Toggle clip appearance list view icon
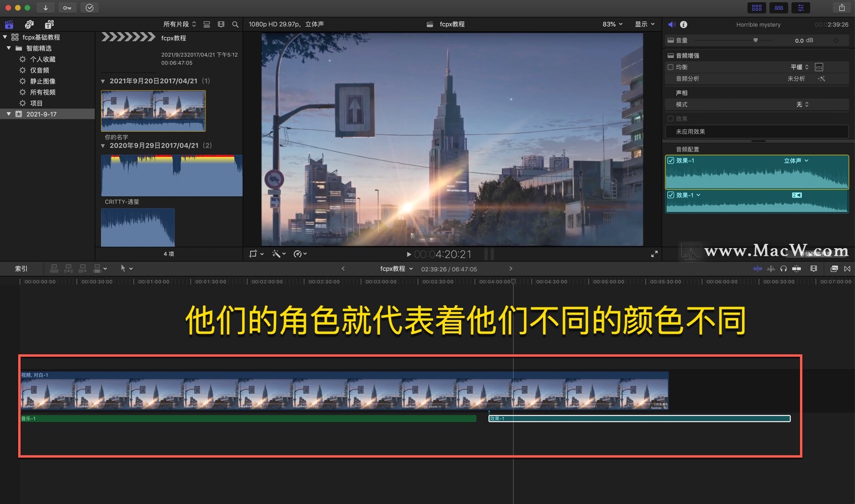The height and width of the screenshot is (504, 855). (x=207, y=24)
